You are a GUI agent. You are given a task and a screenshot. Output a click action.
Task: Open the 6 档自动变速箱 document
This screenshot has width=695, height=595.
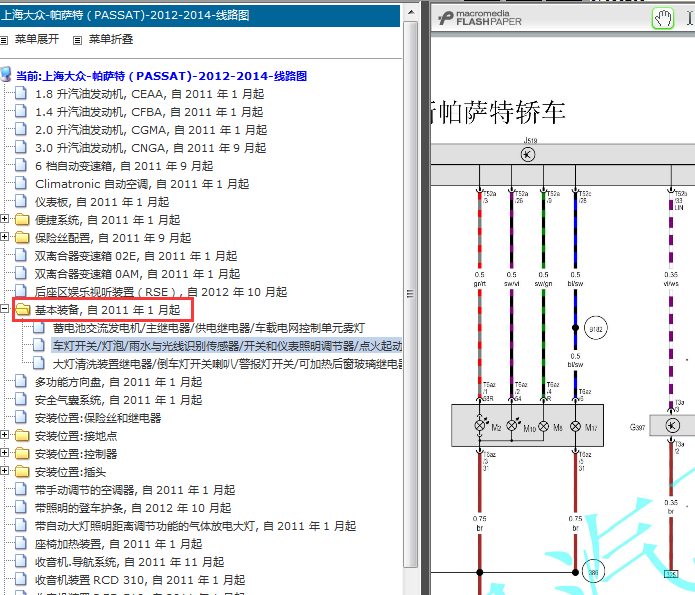coord(124,166)
